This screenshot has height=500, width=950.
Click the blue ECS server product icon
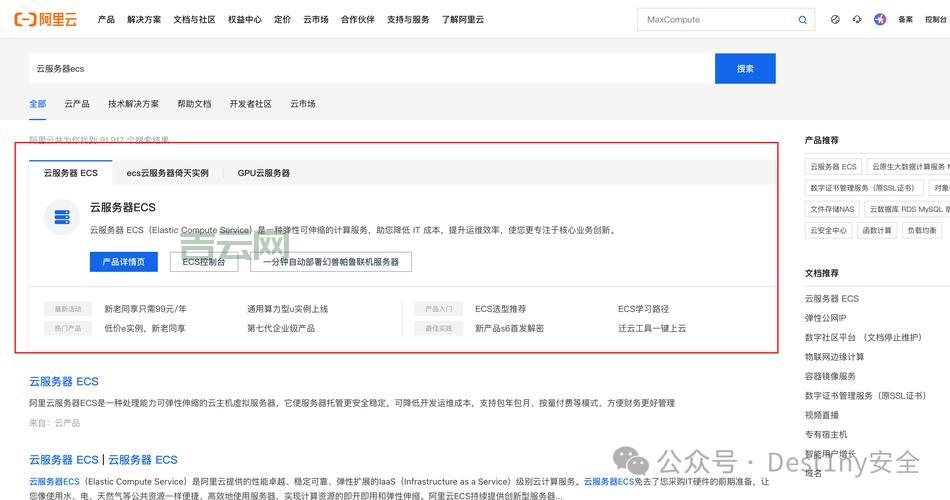[x=62, y=216]
